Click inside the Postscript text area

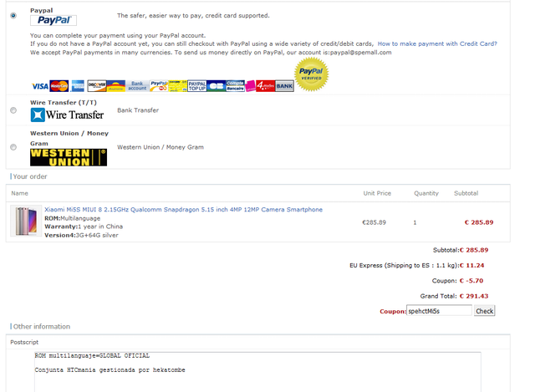[257, 372]
